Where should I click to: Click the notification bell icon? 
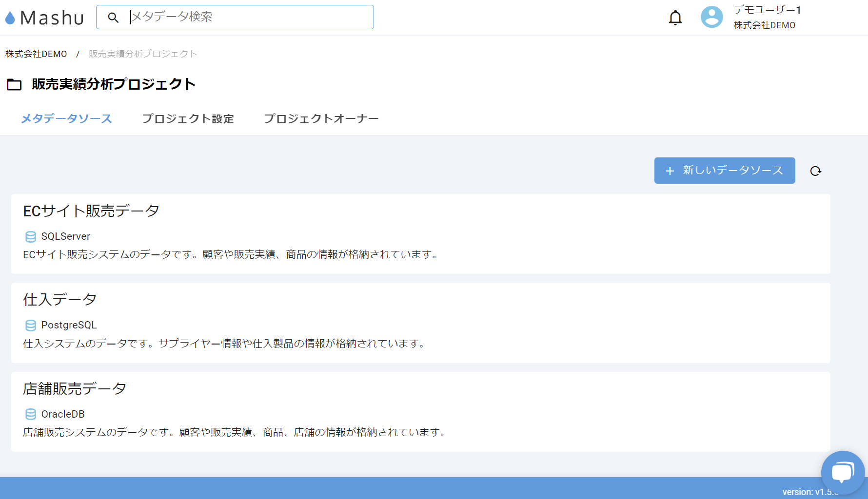point(676,17)
